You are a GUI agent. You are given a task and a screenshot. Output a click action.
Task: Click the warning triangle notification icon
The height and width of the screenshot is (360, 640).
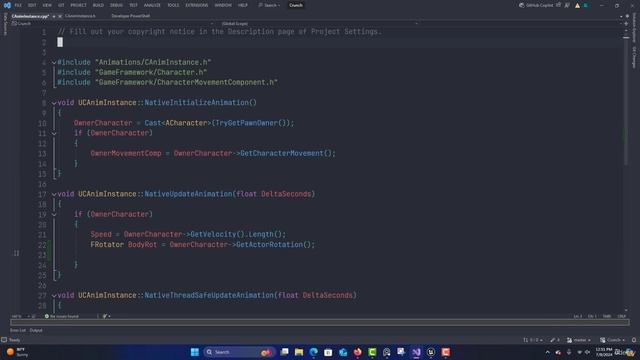coord(577,6)
